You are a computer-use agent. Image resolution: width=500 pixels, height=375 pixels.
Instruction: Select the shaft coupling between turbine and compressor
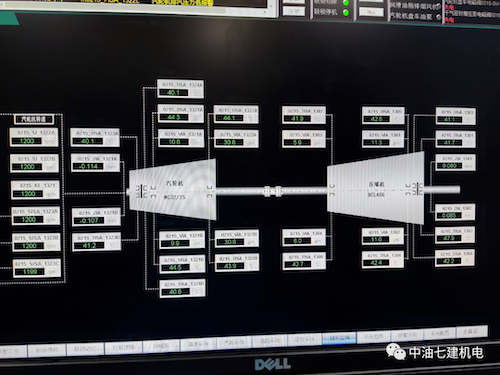click(x=273, y=191)
